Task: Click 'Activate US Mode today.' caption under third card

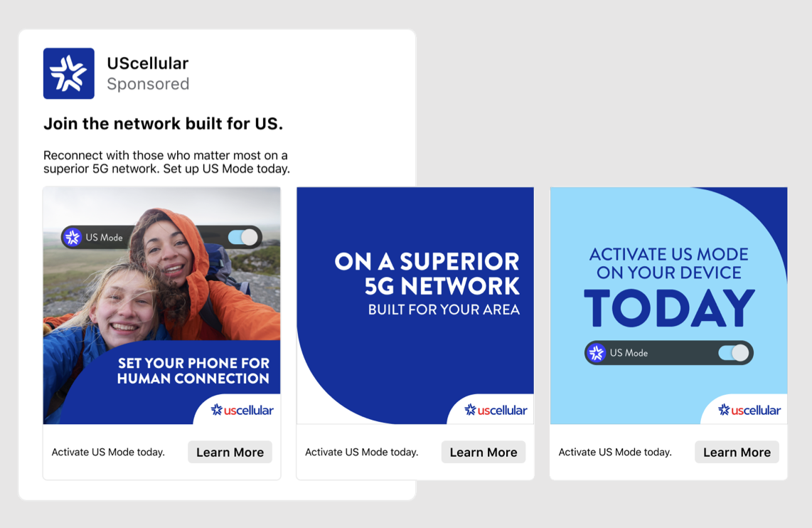Action: [615, 453]
